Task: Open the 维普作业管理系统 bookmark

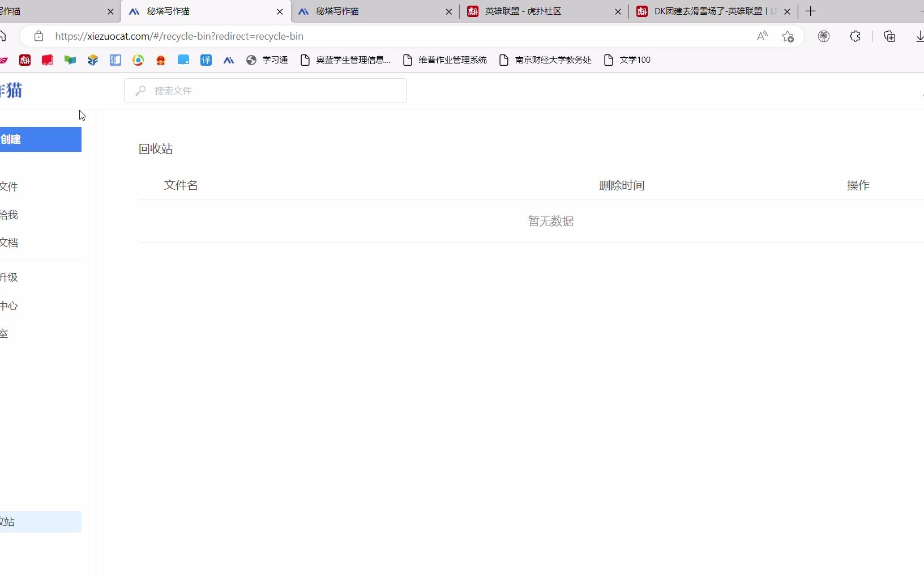Action: [444, 60]
